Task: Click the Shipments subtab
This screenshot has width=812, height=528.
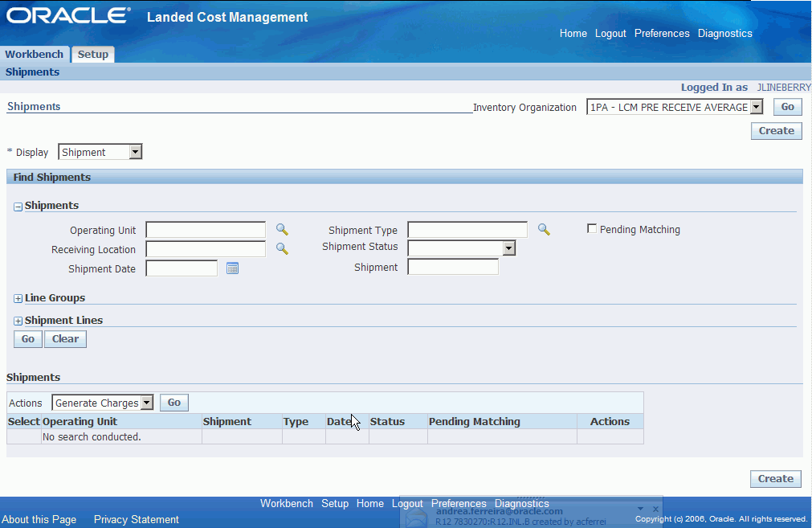Action: tap(32, 72)
